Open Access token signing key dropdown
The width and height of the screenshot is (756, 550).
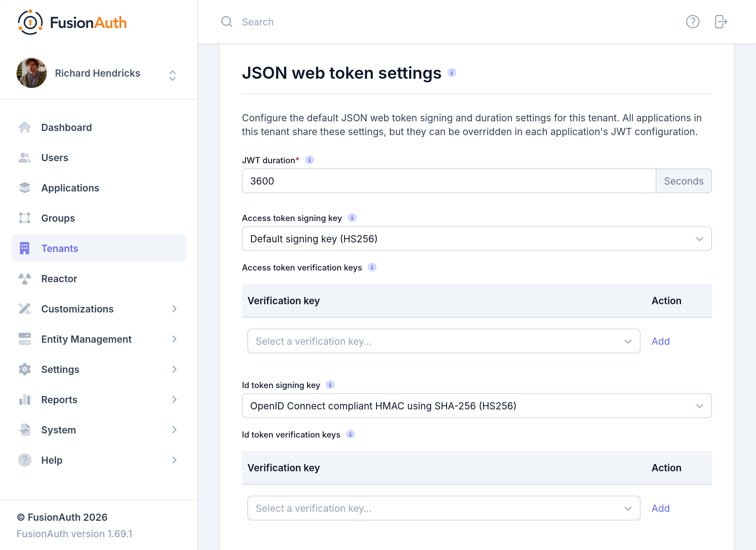point(477,239)
